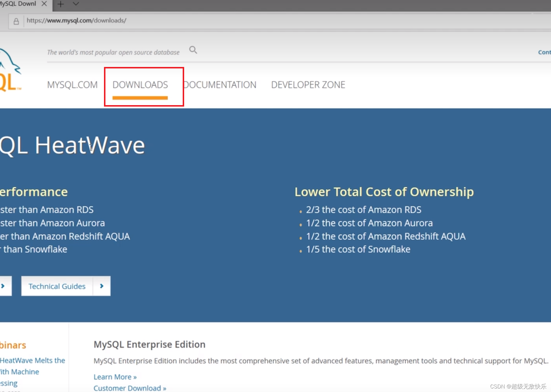
Task: Click "2/3 the cost of Amazon RDS"
Action: (x=364, y=210)
